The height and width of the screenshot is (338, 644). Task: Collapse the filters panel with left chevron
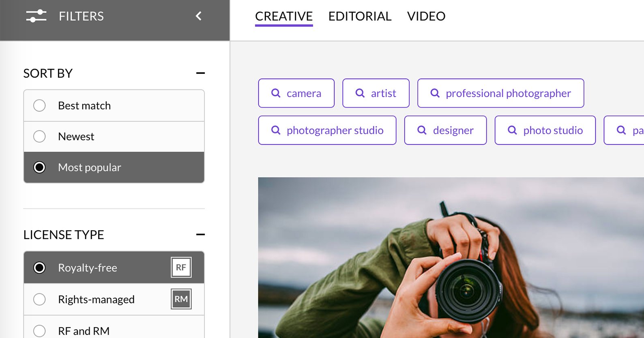click(x=198, y=16)
